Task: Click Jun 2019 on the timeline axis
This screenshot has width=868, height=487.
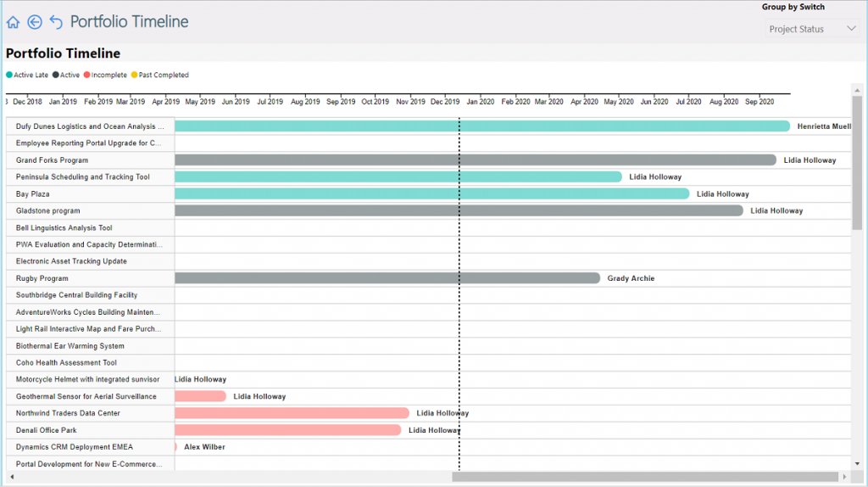Action: coord(236,102)
